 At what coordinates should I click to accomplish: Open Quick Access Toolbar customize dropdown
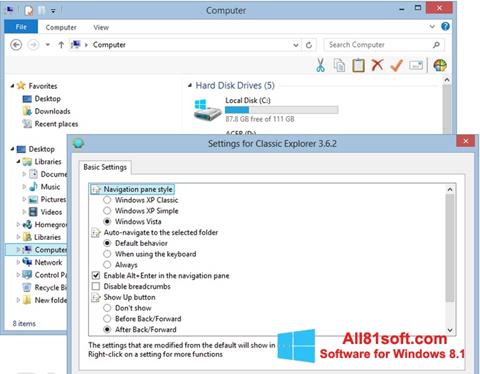point(53,11)
